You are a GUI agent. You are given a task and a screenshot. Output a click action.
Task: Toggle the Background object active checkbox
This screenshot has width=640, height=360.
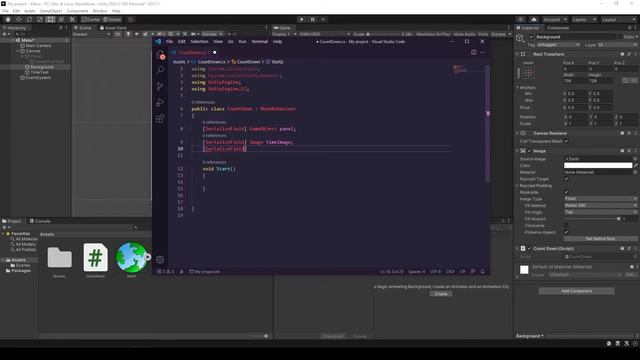point(531,37)
